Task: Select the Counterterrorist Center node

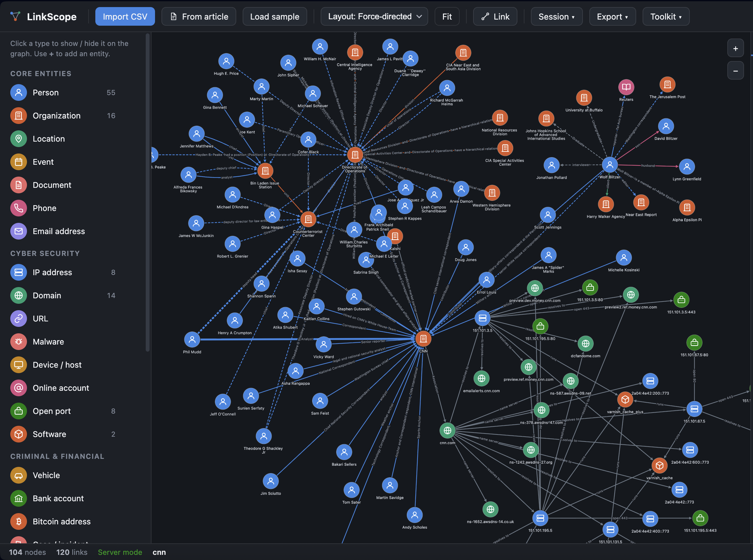Action: point(308,219)
